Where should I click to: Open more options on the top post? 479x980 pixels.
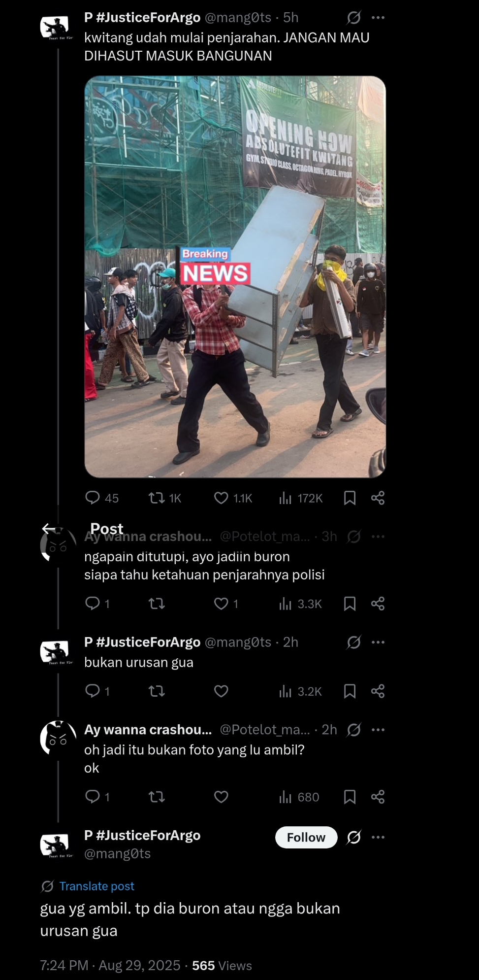click(x=378, y=18)
